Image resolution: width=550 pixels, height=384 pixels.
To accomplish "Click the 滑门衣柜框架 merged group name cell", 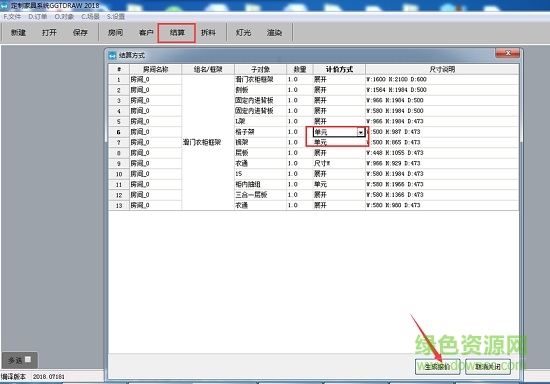I will [x=208, y=142].
